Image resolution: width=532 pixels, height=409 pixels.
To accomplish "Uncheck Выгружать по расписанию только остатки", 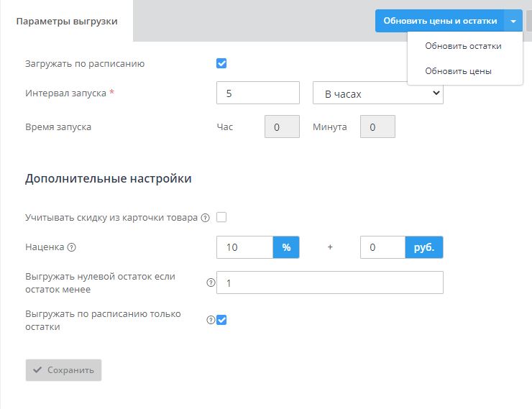I will coord(221,320).
